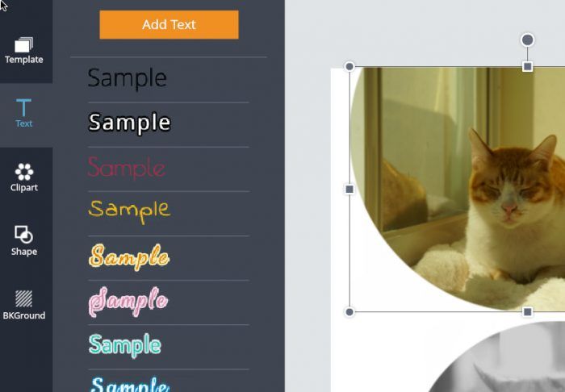Click the bottom-left round corner handle
565x392 pixels.
point(349,311)
